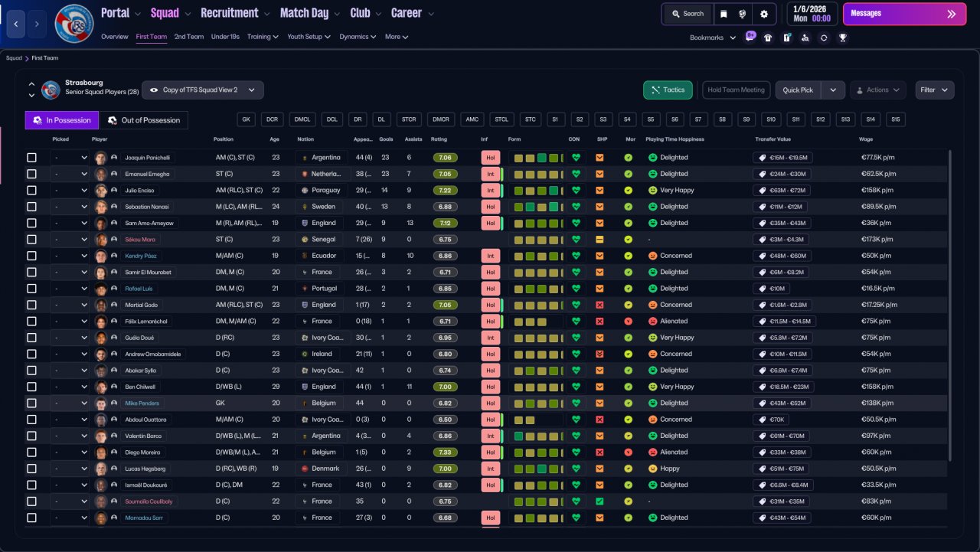This screenshot has height=552, width=980.
Task: Open the 9+ notifications chat icon
Action: (750, 37)
